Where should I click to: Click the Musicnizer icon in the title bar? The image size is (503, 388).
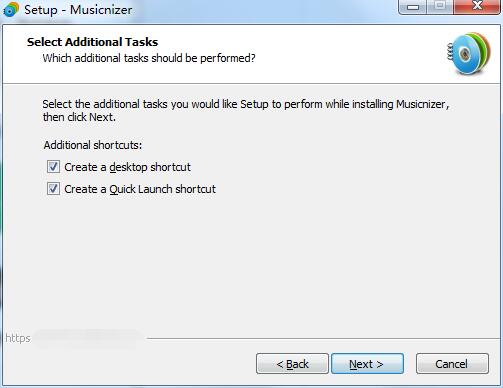[x=11, y=9]
